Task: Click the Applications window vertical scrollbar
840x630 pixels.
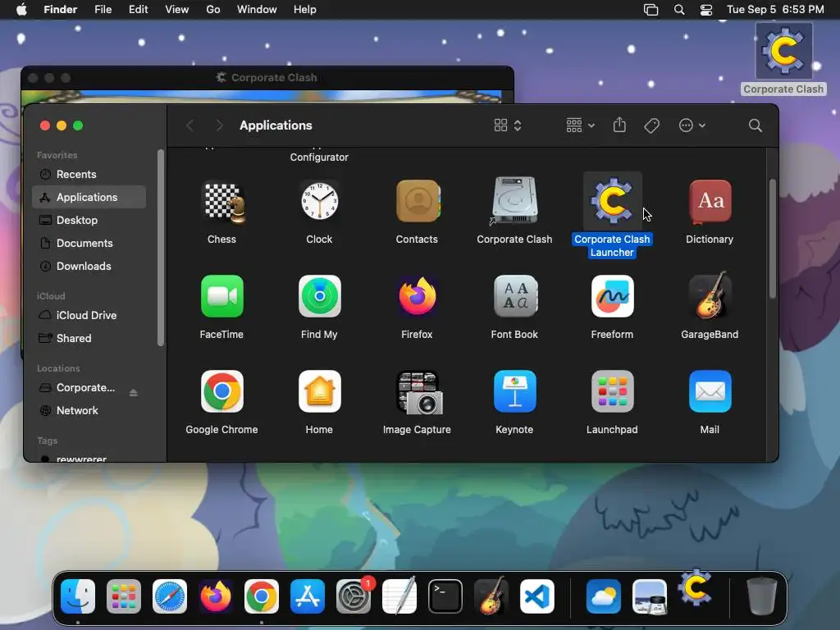Action: tap(773, 239)
